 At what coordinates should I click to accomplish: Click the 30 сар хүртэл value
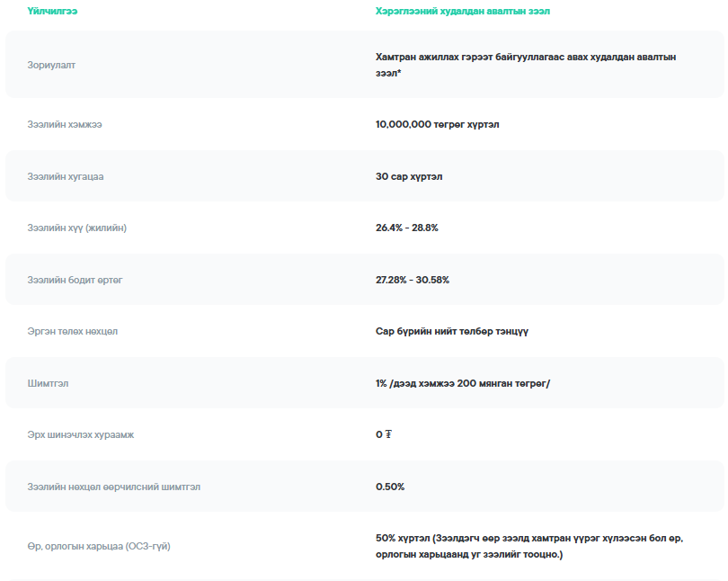point(409,176)
